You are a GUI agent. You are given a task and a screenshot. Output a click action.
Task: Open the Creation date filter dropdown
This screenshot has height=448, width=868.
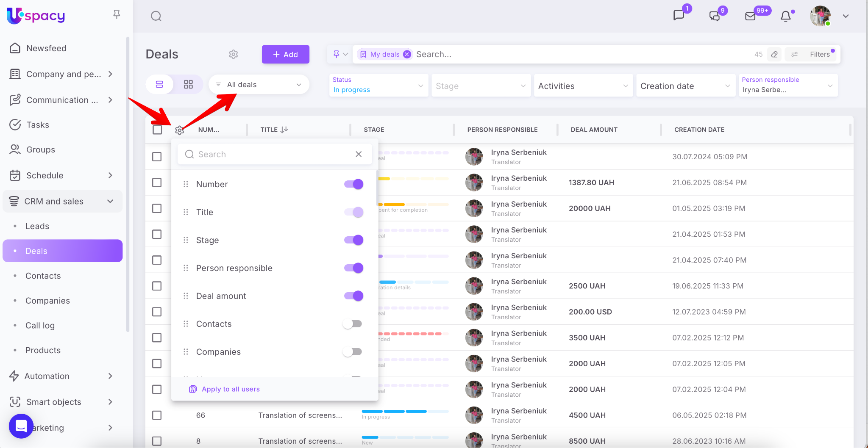coord(685,86)
